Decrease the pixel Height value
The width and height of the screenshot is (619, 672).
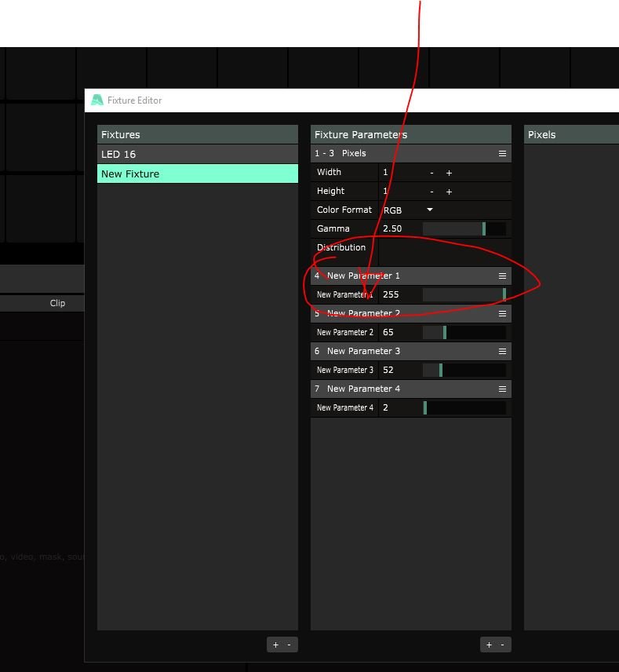coord(431,192)
